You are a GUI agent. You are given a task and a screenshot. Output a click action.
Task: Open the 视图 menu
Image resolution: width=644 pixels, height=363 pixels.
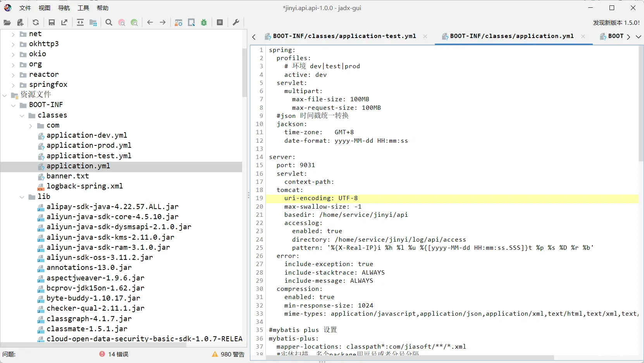click(45, 8)
